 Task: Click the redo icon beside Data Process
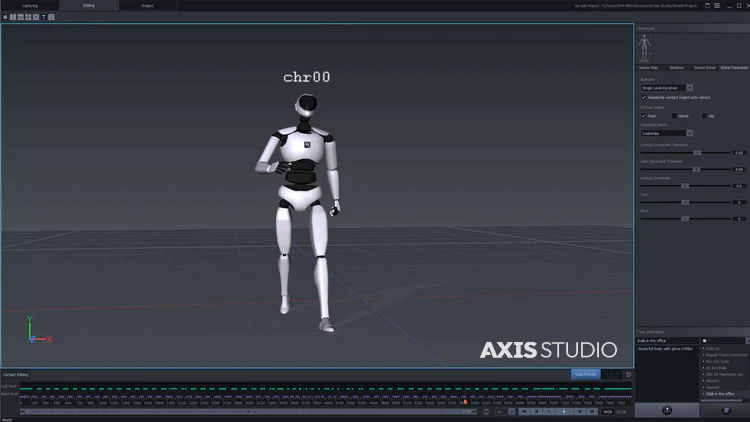(x=618, y=375)
